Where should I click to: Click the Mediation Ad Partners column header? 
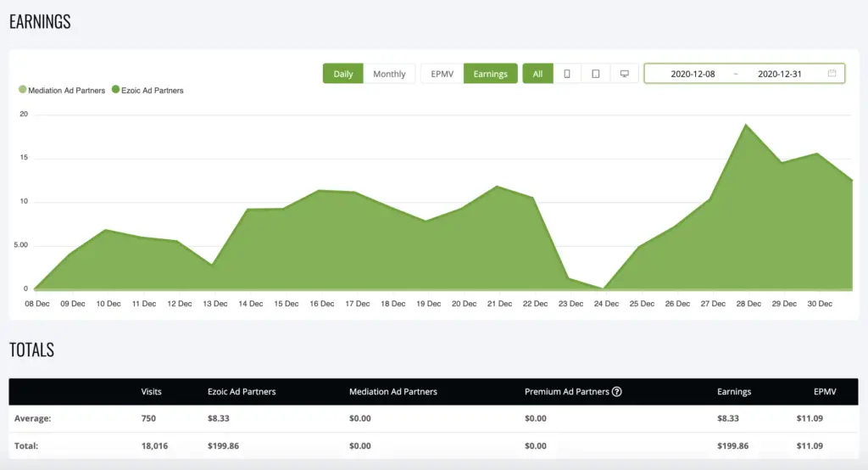(393, 391)
